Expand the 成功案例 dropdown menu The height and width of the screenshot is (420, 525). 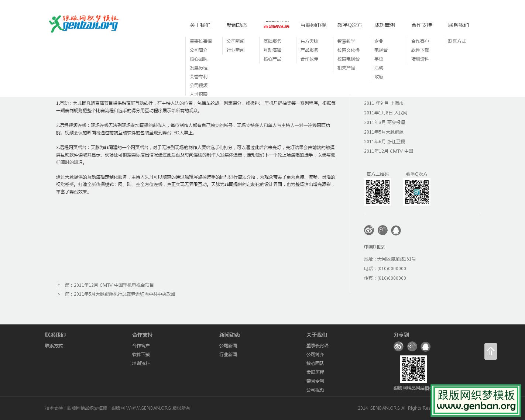click(384, 25)
